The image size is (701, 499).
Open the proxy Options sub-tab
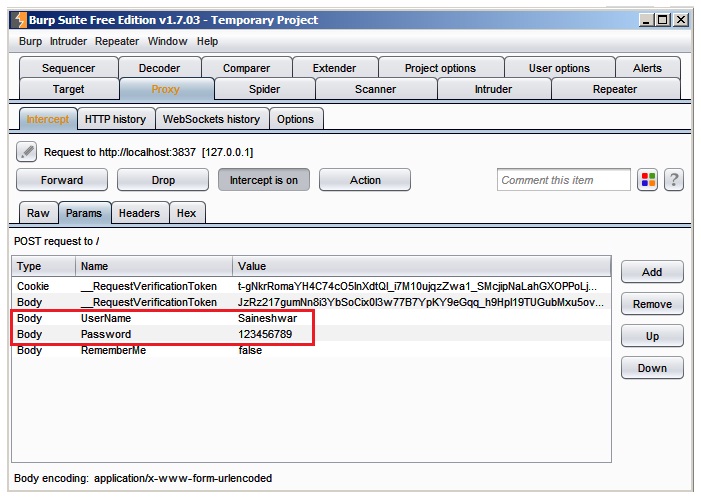point(295,119)
